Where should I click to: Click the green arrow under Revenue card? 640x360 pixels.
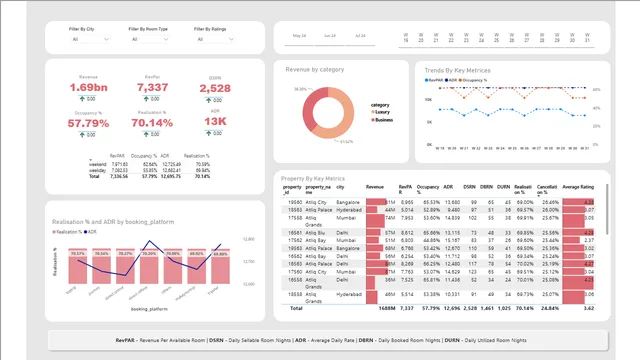pyautogui.click(x=82, y=99)
